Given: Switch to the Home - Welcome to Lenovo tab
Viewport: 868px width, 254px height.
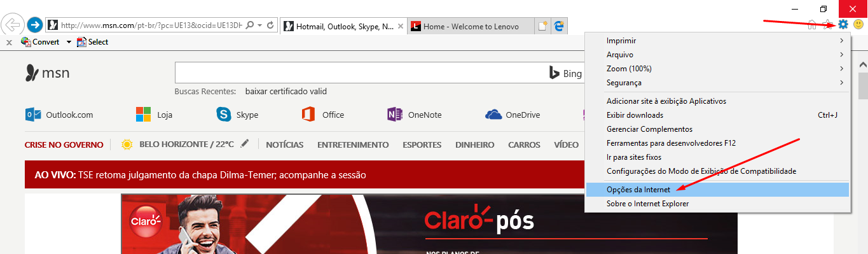Looking at the screenshot, I should (x=471, y=26).
